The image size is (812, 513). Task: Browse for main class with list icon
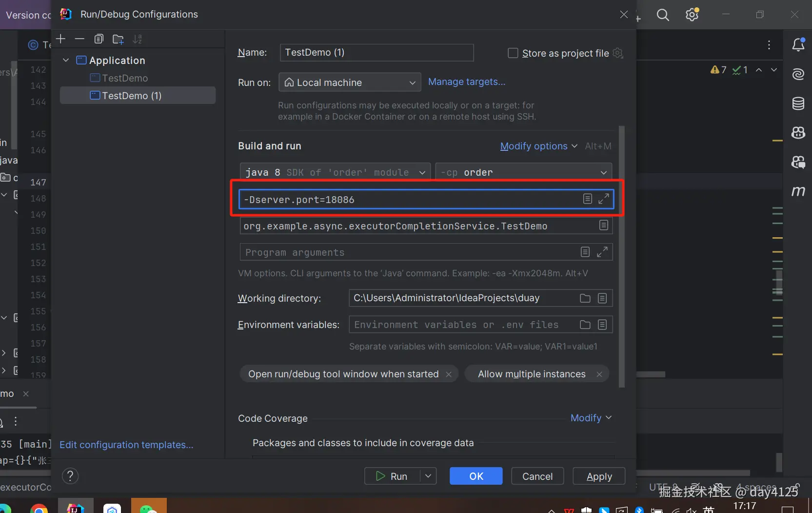pos(604,225)
